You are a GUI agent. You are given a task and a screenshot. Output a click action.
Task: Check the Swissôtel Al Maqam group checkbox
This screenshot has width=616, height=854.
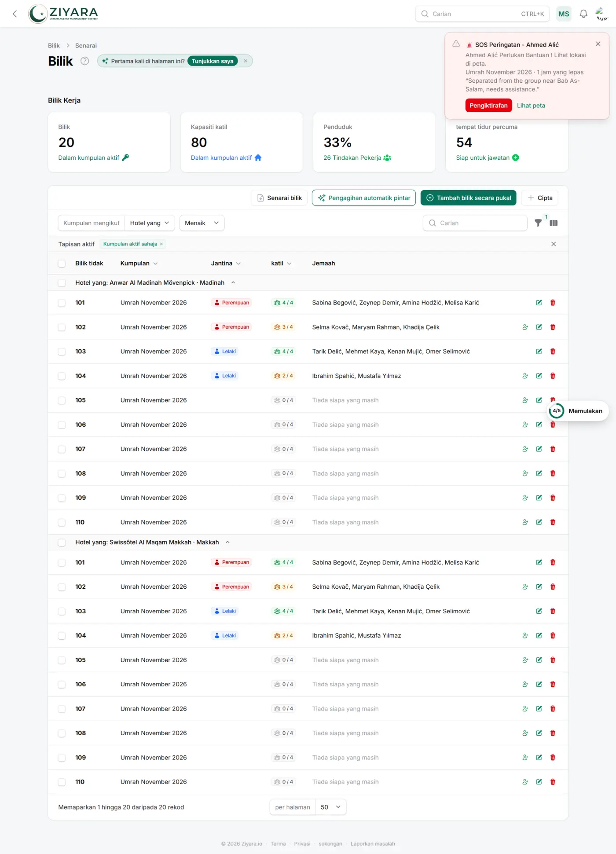click(62, 542)
